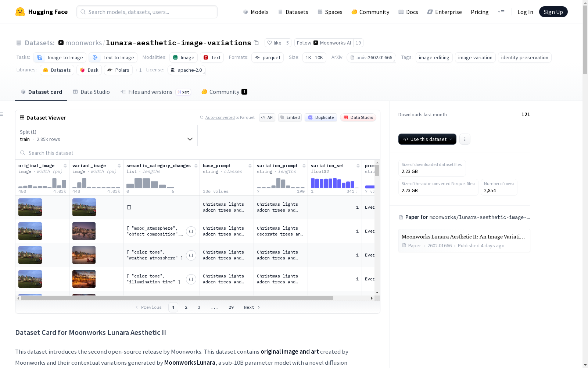Click the Duplicate button

coord(321,117)
